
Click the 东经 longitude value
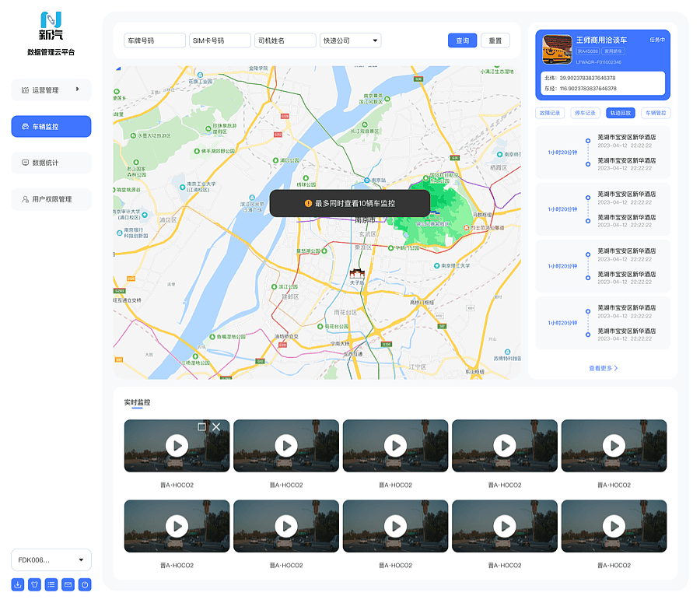[x=588, y=89]
